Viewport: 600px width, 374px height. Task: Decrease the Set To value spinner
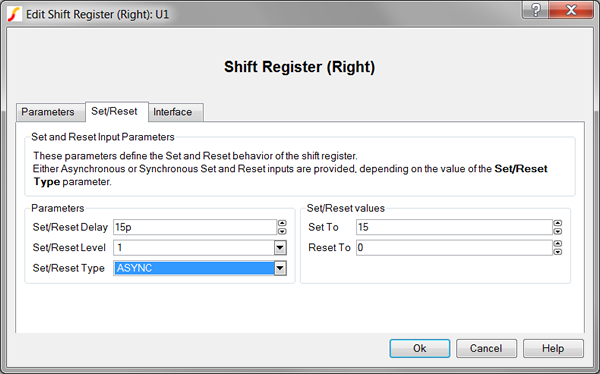(558, 231)
